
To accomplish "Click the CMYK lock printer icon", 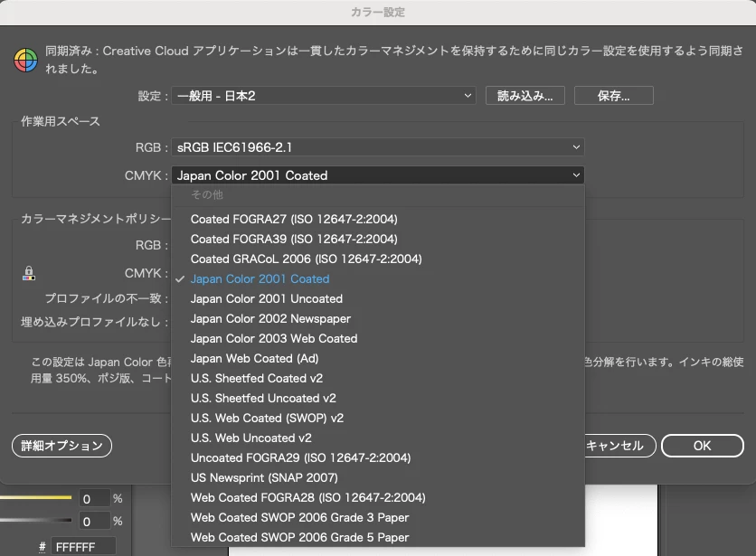I will (x=29, y=273).
